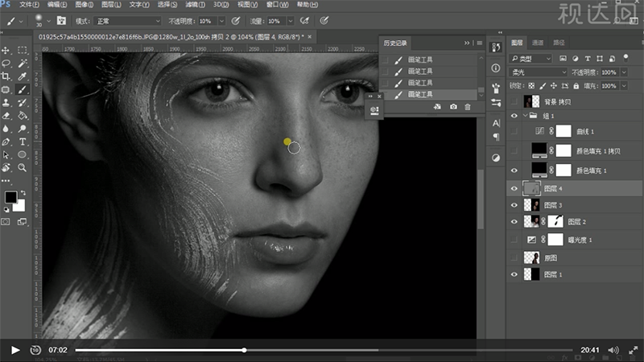Swap foreground and background colors
Screen dimensions: 644x362
click(x=23, y=192)
